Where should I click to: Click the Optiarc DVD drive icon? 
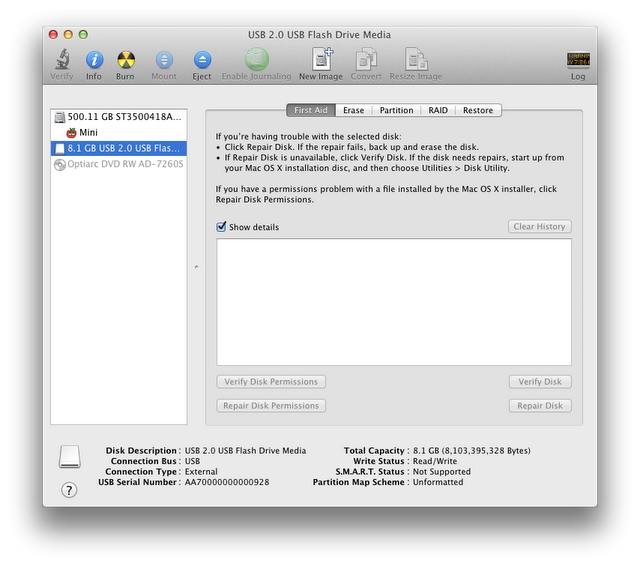(60, 164)
